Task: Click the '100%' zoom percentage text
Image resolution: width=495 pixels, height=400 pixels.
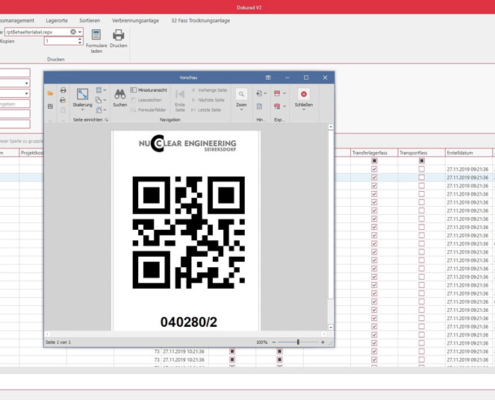Action: point(262,342)
